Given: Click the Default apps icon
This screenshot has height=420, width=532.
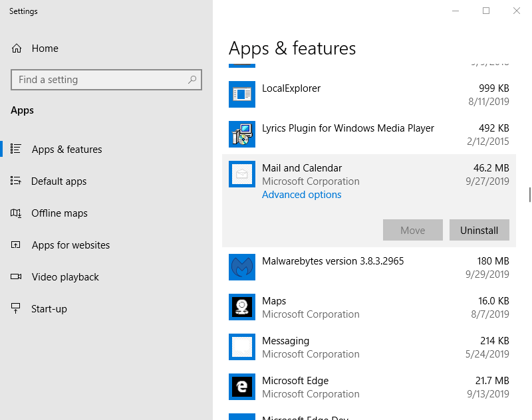Looking at the screenshot, I should pos(15,181).
